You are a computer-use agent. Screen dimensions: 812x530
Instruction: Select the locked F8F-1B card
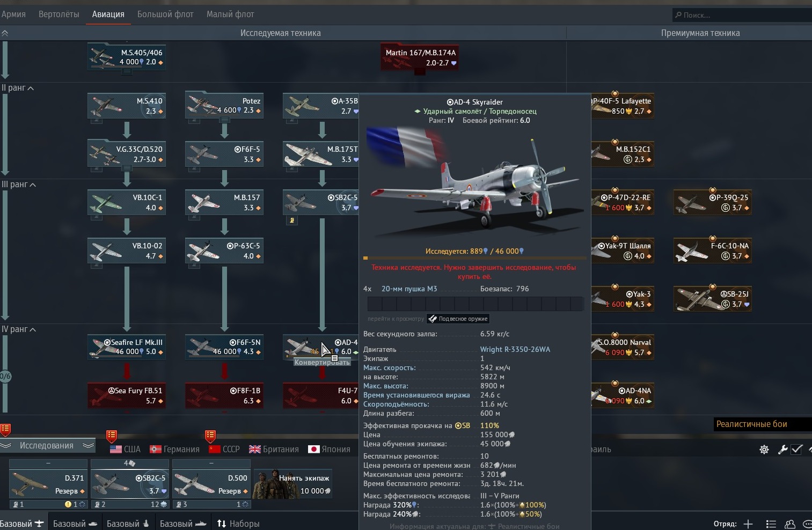(x=224, y=395)
